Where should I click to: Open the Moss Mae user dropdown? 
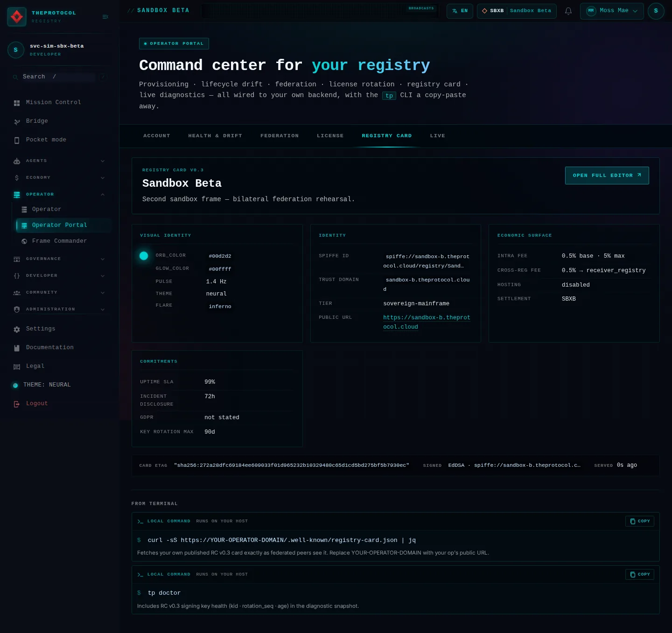click(x=612, y=11)
